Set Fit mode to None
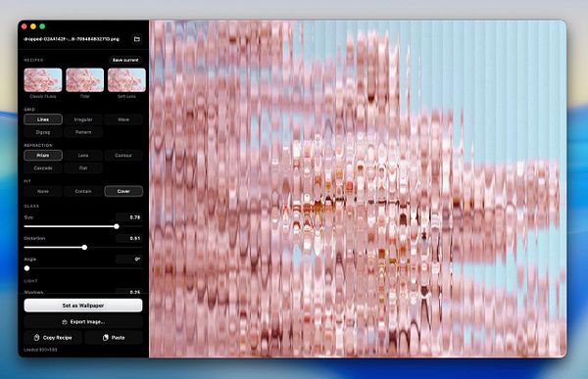The width and height of the screenshot is (588, 379). point(43,191)
